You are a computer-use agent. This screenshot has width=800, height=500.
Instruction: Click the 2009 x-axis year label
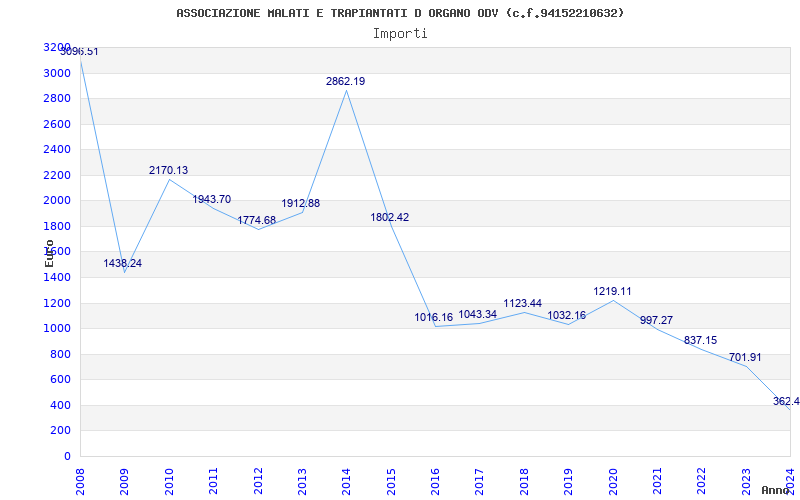pos(124,481)
